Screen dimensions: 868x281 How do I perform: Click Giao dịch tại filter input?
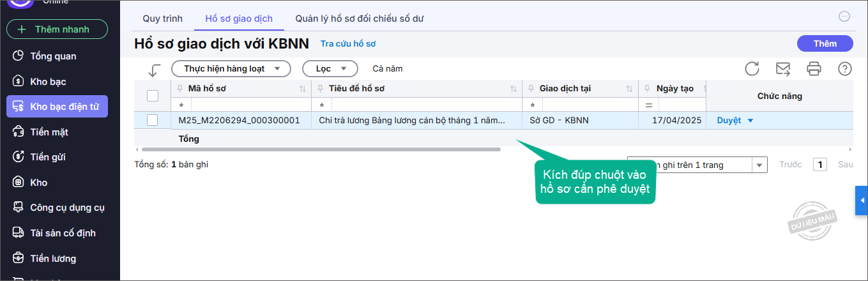pyautogui.click(x=590, y=105)
